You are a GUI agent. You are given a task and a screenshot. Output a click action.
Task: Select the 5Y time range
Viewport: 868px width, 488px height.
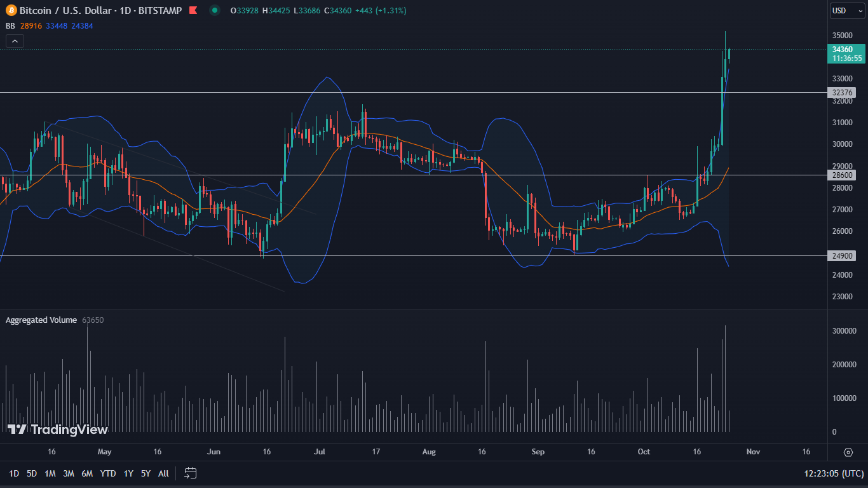tap(146, 473)
